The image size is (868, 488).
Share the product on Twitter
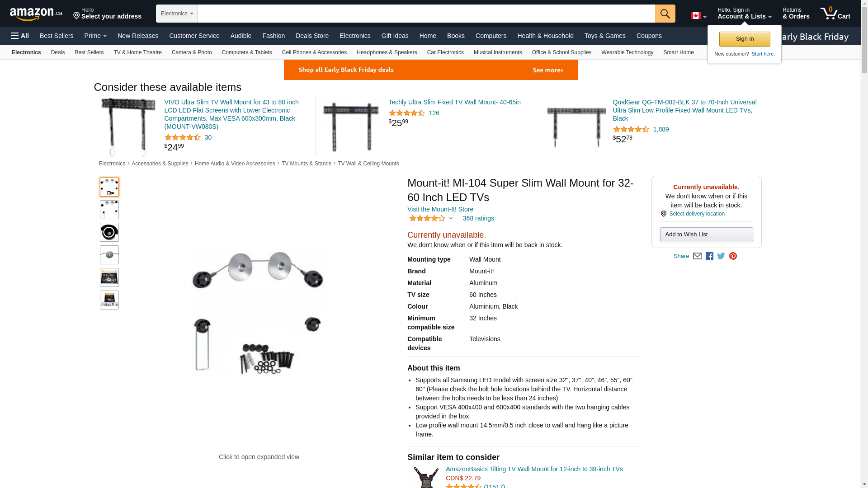721,256
